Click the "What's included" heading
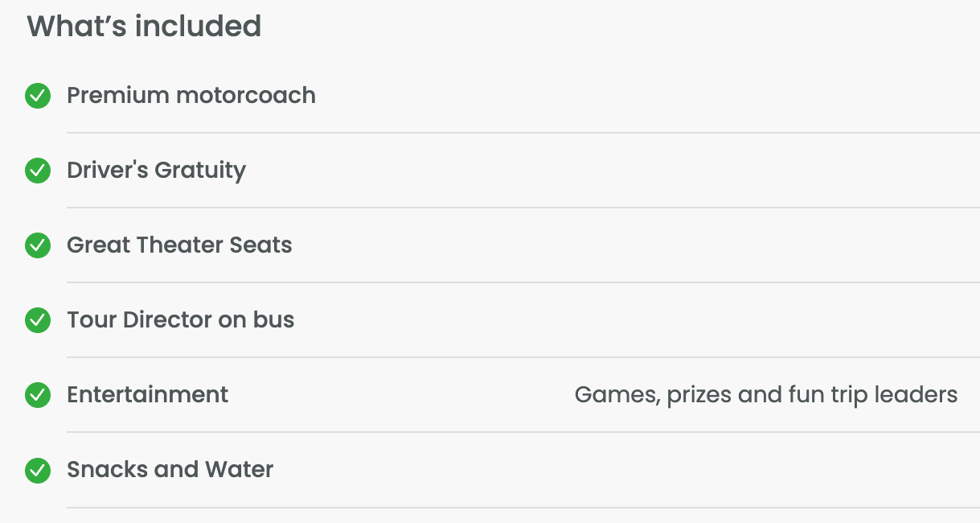The image size is (980, 523). [144, 26]
